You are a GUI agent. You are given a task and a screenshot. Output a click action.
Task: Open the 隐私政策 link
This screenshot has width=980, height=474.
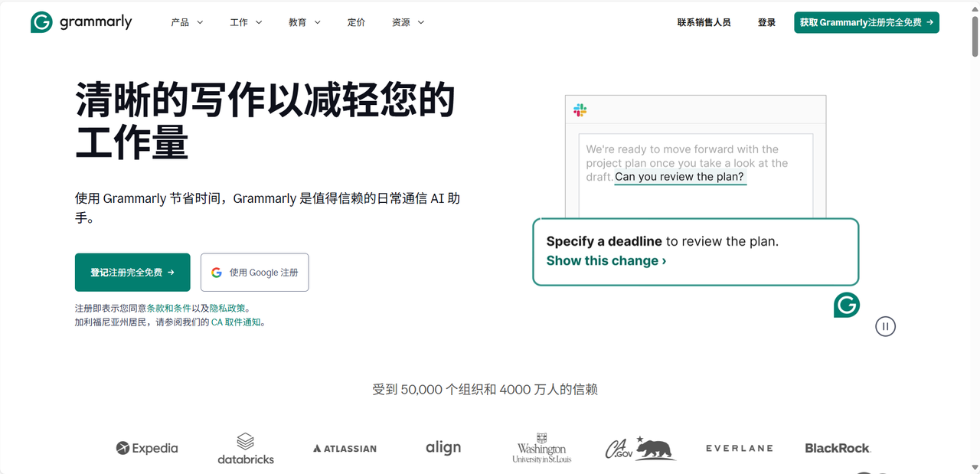(227, 308)
